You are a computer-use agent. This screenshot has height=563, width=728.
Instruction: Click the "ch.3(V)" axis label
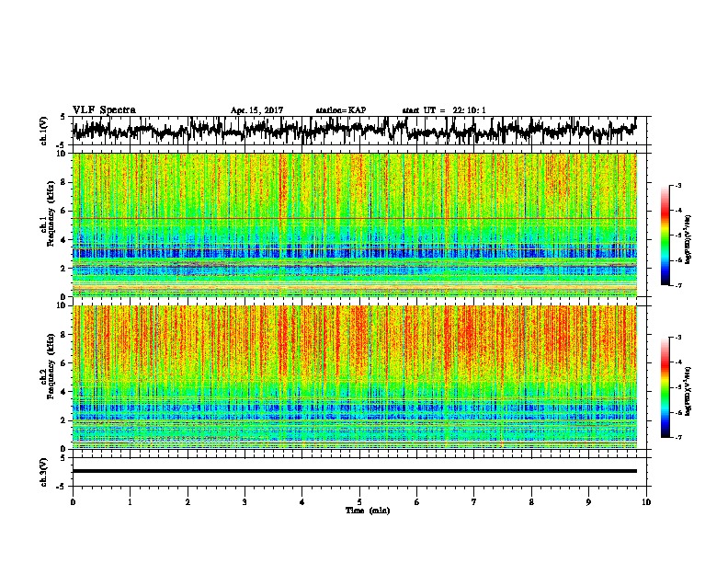(43, 472)
